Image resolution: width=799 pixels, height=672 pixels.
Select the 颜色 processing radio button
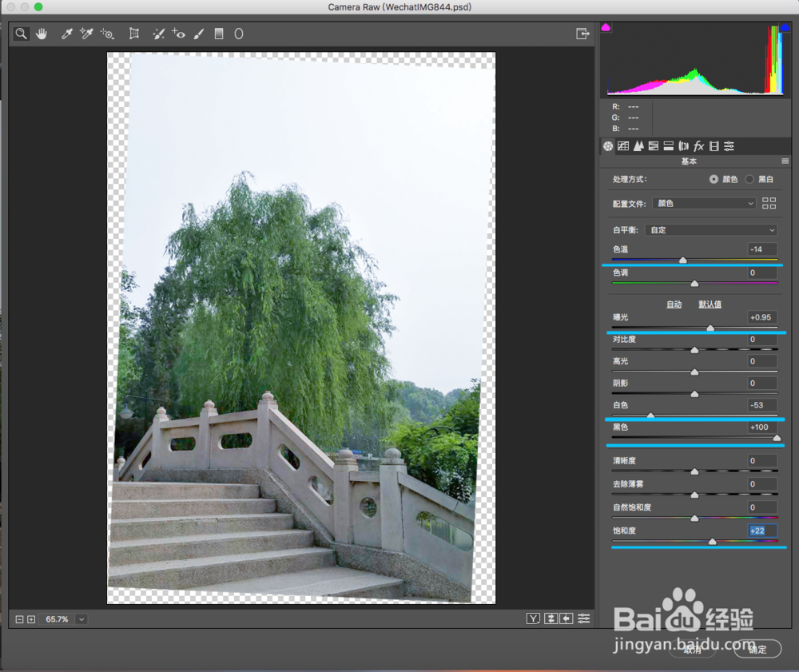[x=714, y=180]
